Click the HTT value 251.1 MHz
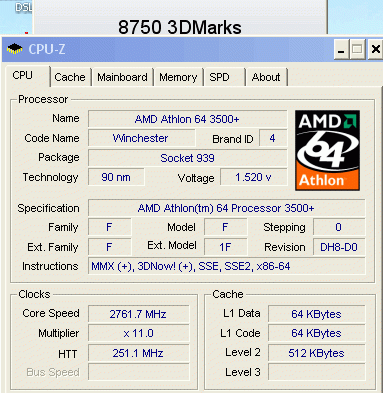383x393 pixels. (x=138, y=353)
